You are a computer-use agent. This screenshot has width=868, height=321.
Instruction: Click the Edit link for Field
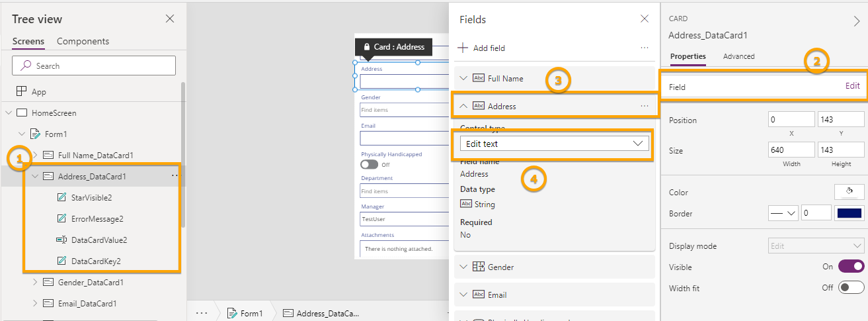(852, 85)
